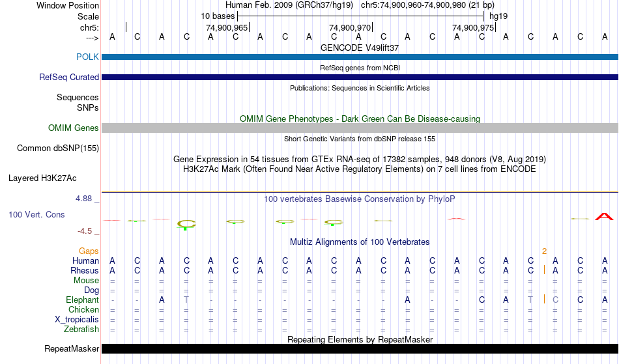Select the POLK GENCODE gene bar
Viewport: 619px width, 364px height.
[360, 57]
